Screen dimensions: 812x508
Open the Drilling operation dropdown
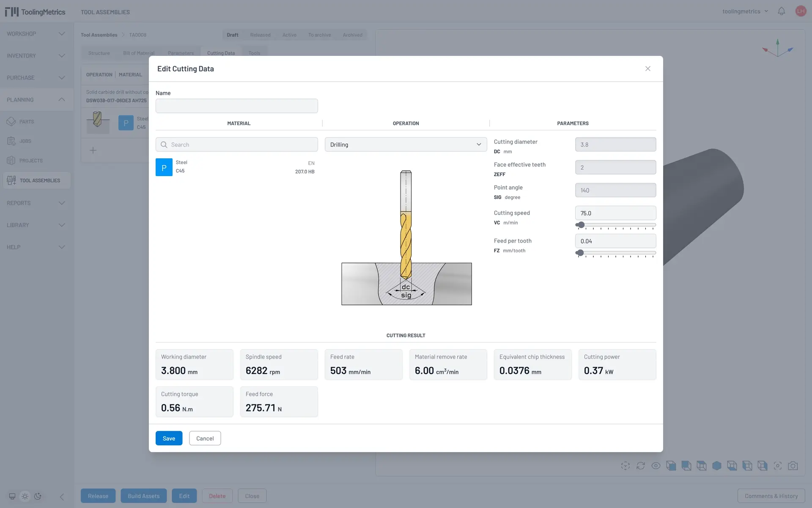coord(406,144)
